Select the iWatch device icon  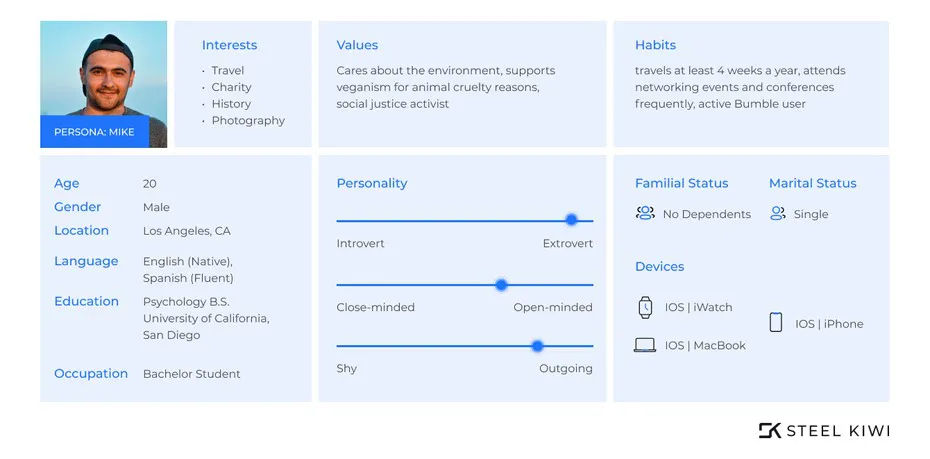[x=645, y=307]
